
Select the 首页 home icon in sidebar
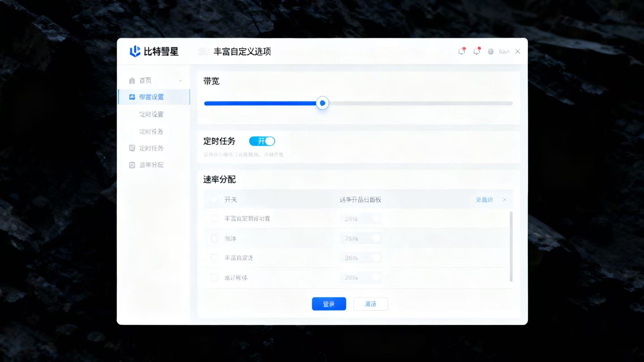tap(132, 80)
